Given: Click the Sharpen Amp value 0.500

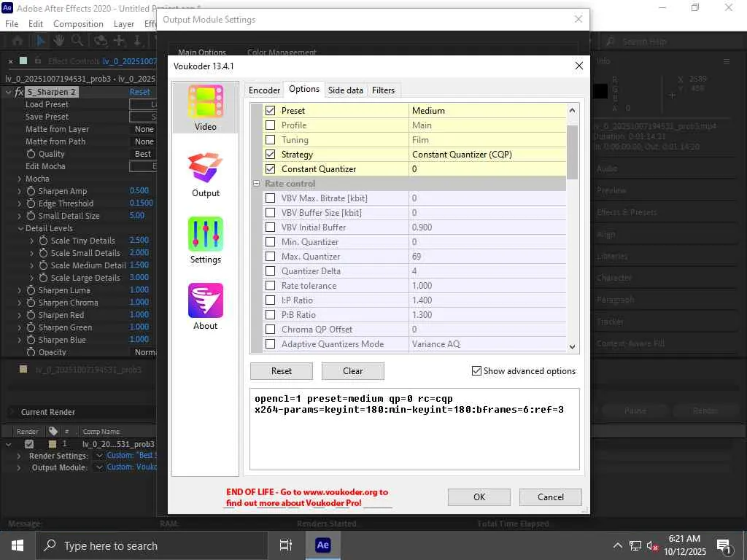Looking at the screenshot, I should [139, 190].
